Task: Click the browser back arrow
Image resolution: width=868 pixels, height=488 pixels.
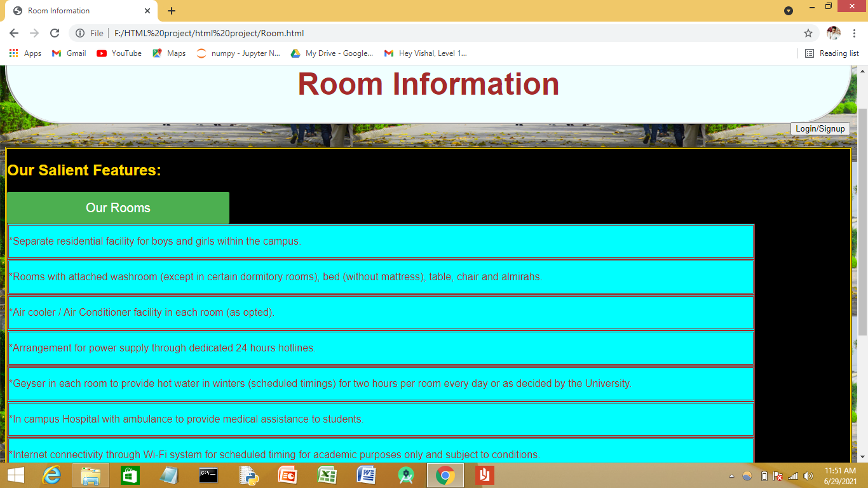Action: [x=13, y=33]
